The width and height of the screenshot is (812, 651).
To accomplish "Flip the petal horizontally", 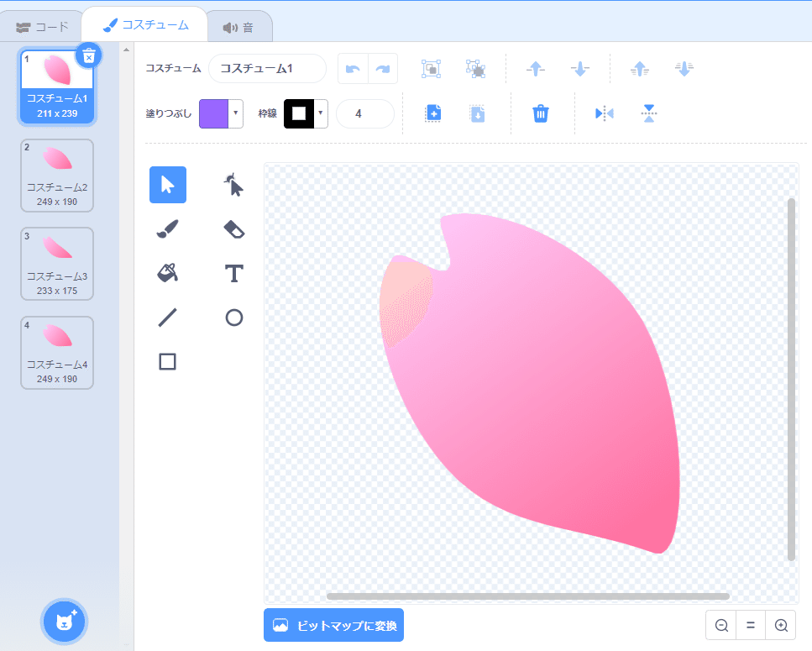I will [x=604, y=113].
